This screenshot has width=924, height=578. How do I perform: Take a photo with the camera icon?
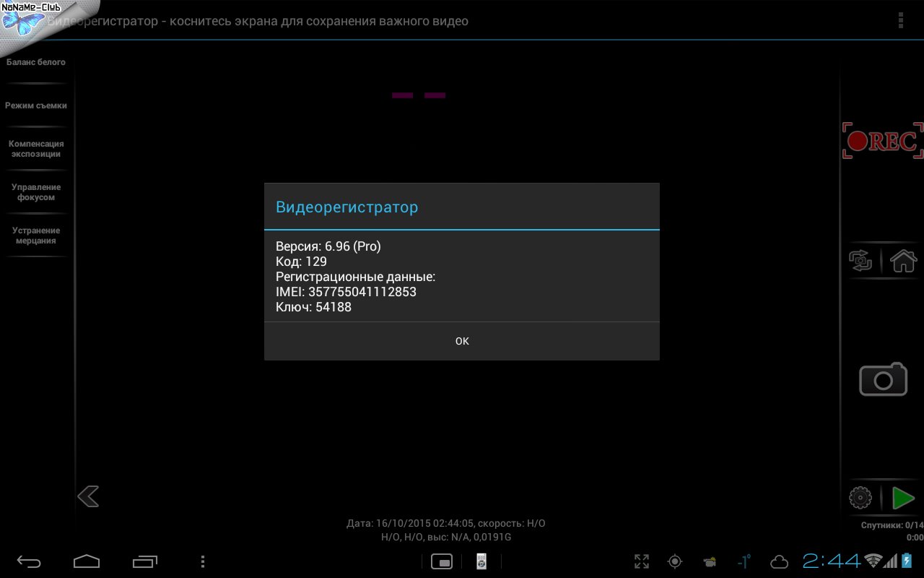point(883,379)
